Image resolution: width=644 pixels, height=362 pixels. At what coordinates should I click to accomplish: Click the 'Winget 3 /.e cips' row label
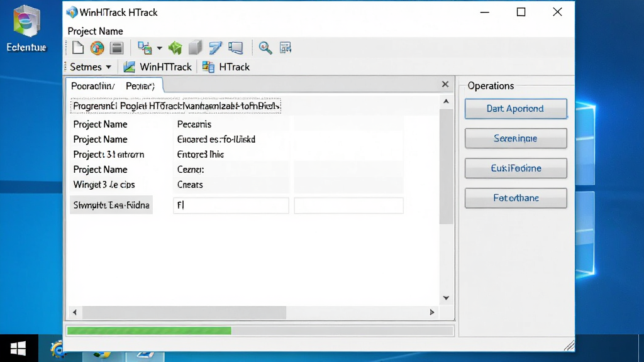click(104, 185)
